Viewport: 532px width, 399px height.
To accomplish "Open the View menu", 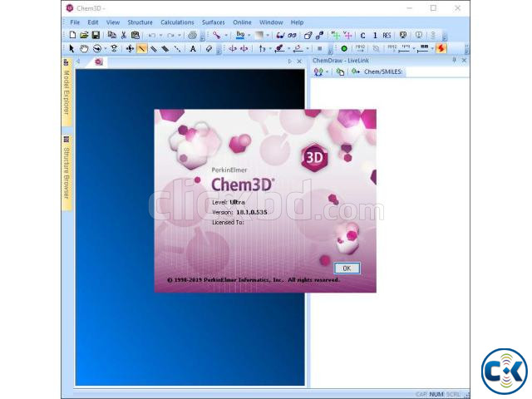I will [113, 22].
